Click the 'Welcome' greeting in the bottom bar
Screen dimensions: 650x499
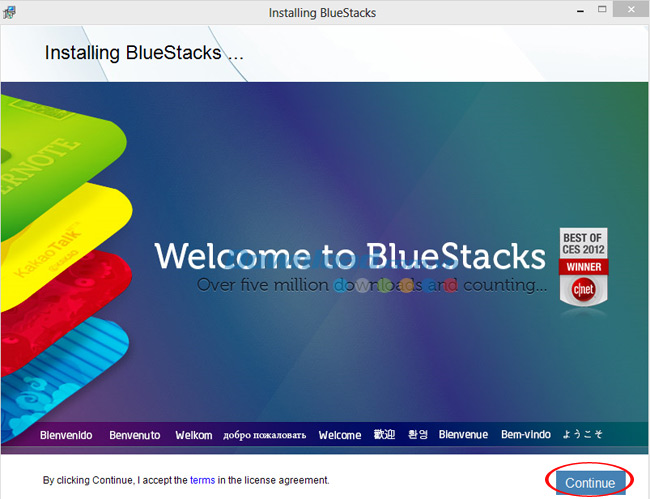point(340,435)
